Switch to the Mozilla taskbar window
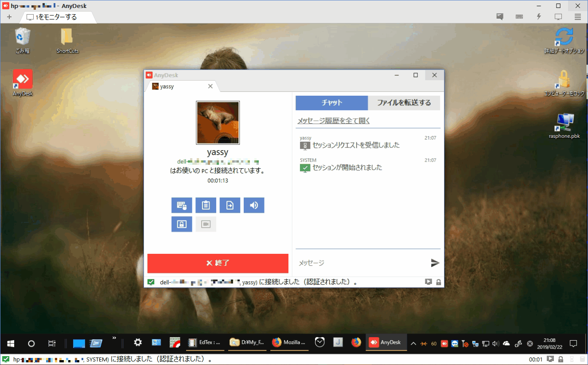The height and width of the screenshot is (365, 588). point(289,342)
